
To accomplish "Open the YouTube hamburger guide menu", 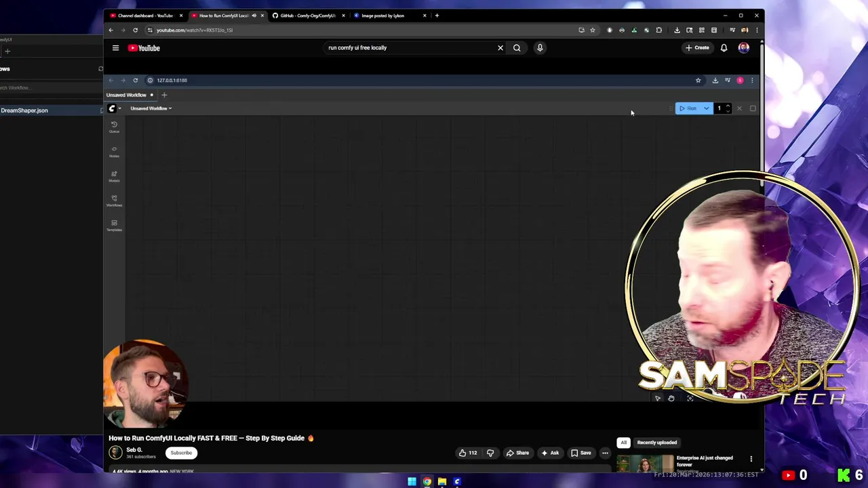I will point(115,48).
